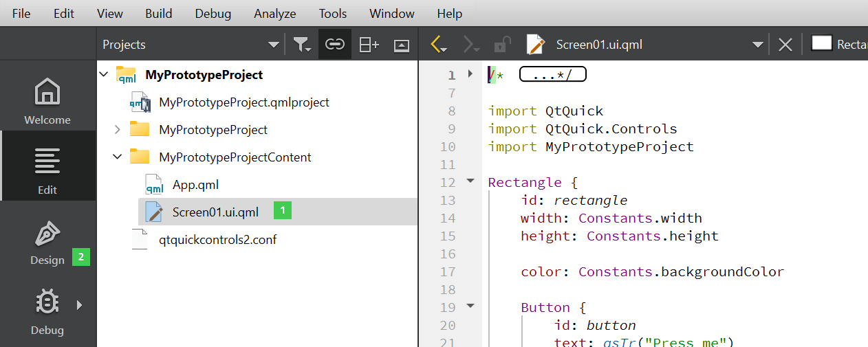Expand the MyPrototypeProject folder
The width and height of the screenshot is (868, 347).
click(x=117, y=129)
